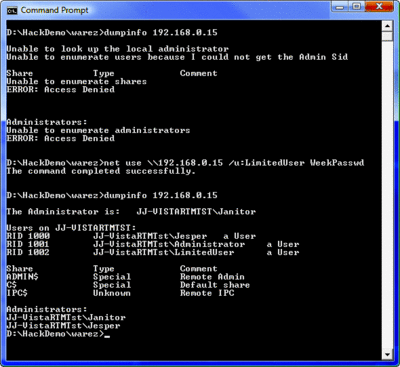Click 'The Administrator is:' output line
400x367 pixels.
click(x=131, y=212)
